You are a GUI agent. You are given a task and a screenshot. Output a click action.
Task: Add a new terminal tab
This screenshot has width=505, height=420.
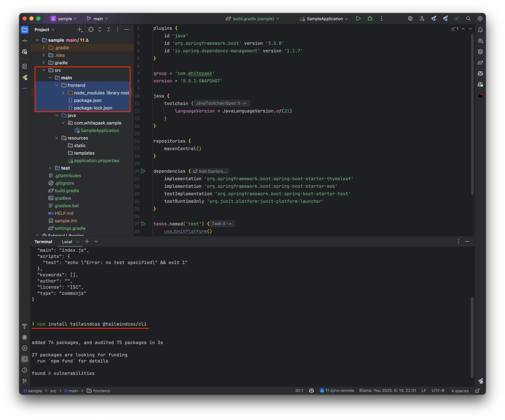[x=87, y=241]
